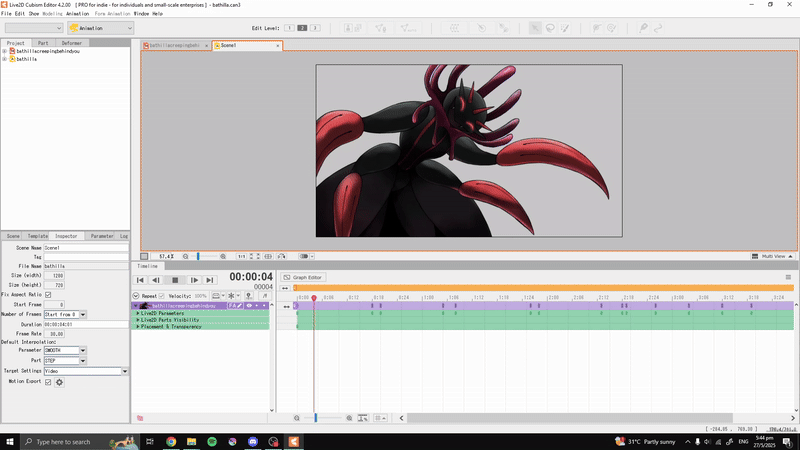Collapse the bathillacreepingbehindyou timeline track
Image resolution: width=800 pixels, height=450 pixels.
pos(136,306)
